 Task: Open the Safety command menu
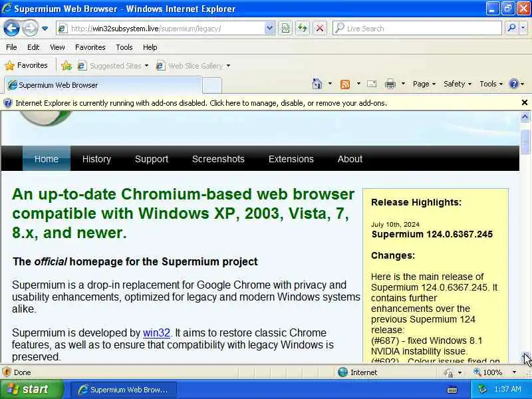point(458,84)
